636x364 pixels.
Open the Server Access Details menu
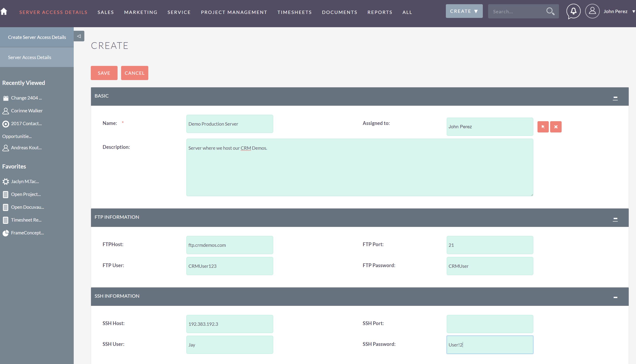click(x=53, y=12)
